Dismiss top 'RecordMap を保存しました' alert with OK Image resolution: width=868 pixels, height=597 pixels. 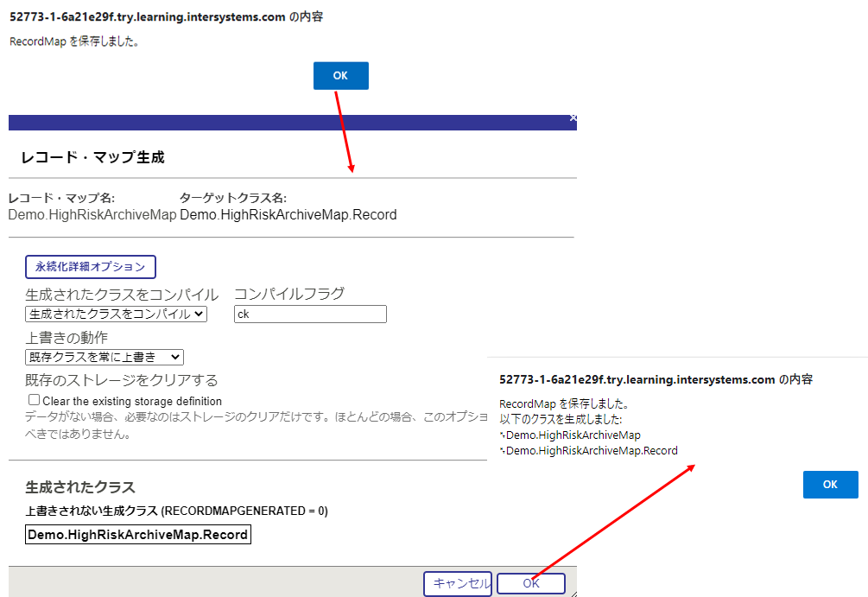click(340, 75)
